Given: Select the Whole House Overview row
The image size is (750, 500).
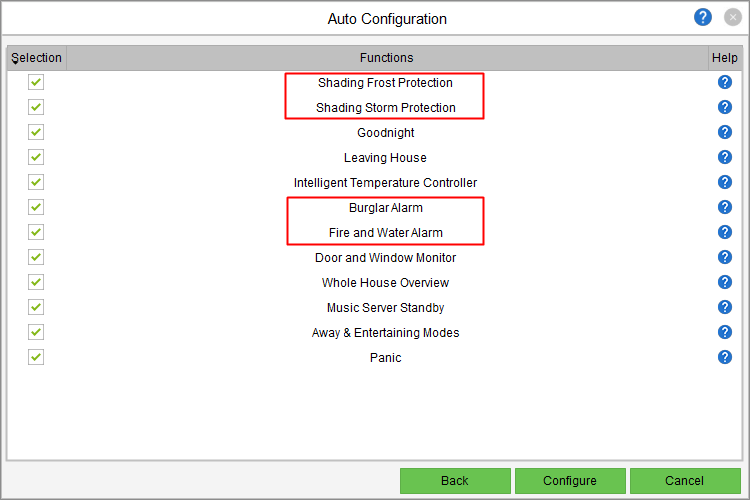Looking at the screenshot, I should (x=385, y=283).
